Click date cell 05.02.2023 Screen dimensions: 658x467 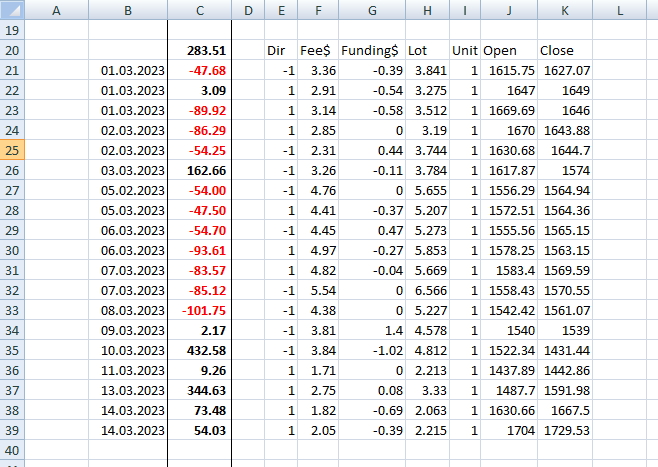pyautogui.click(x=128, y=190)
